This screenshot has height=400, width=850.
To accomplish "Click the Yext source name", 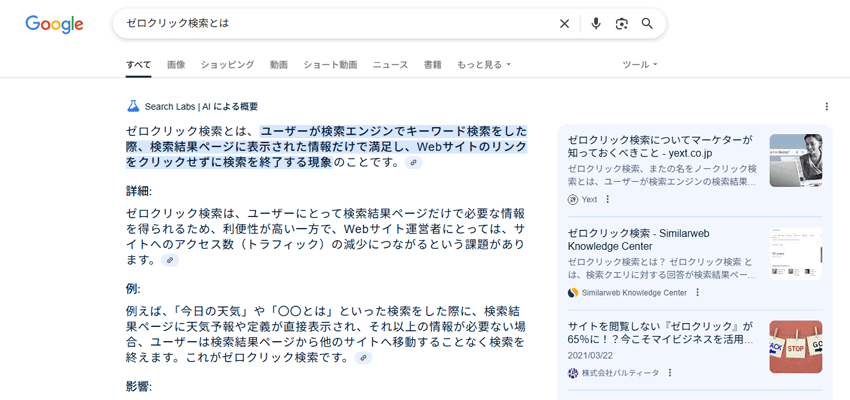I will pyautogui.click(x=589, y=199).
